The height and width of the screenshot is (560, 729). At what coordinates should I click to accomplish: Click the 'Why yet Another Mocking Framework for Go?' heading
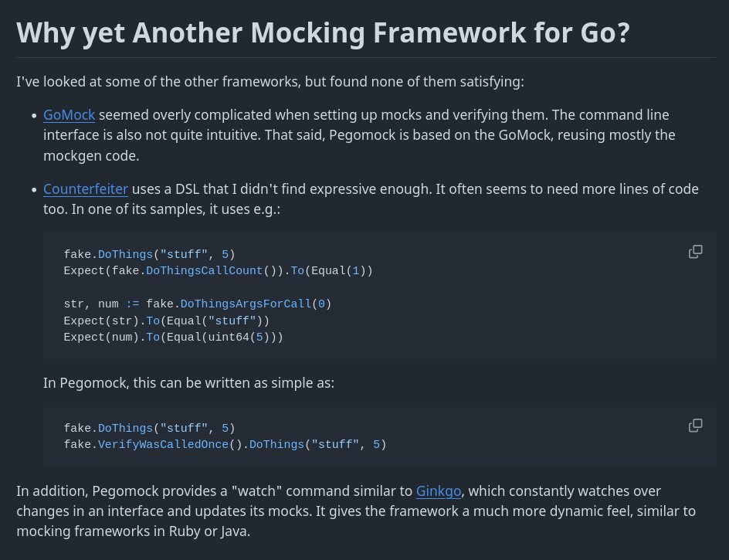pos(323,33)
